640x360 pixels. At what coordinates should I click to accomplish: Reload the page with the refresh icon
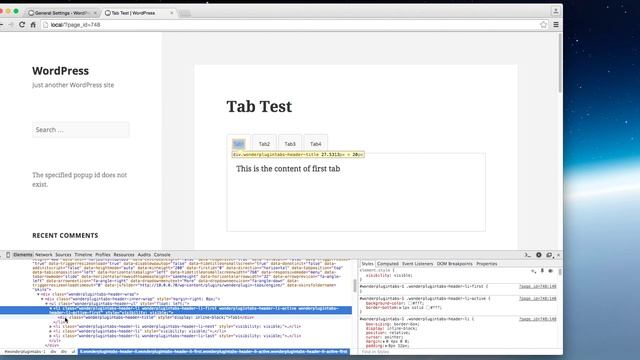22,25
